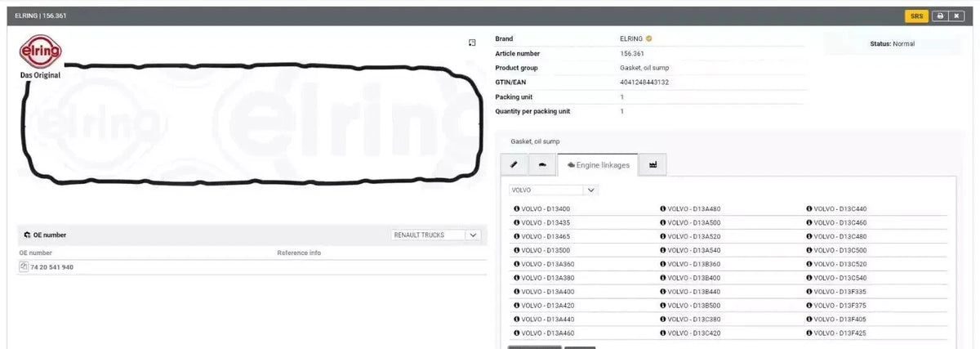Open the criteria tab with the pencil icon
This screenshot has height=349, width=980.
[x=514, y=165]
